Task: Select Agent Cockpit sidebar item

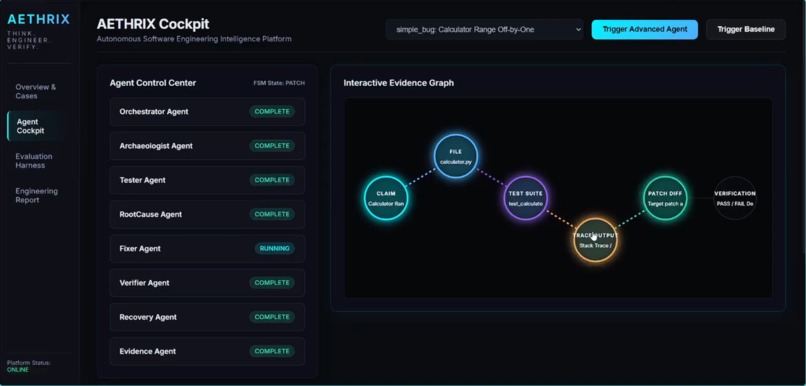Action: coord(36,126)
